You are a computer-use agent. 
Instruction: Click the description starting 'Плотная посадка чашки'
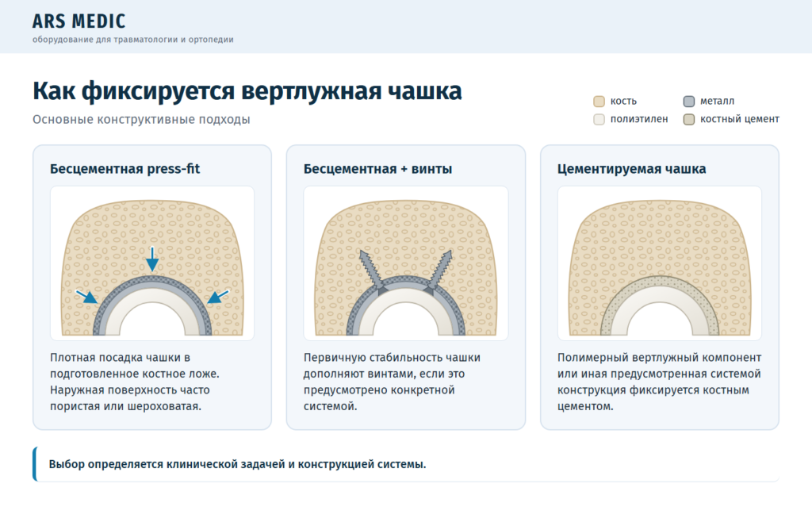coord(135,382)
